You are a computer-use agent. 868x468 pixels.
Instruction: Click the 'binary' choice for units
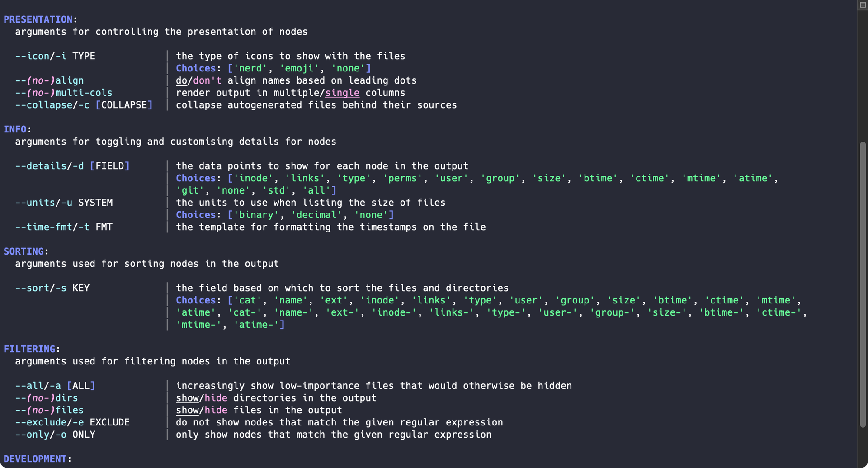[x=256, y=215]
